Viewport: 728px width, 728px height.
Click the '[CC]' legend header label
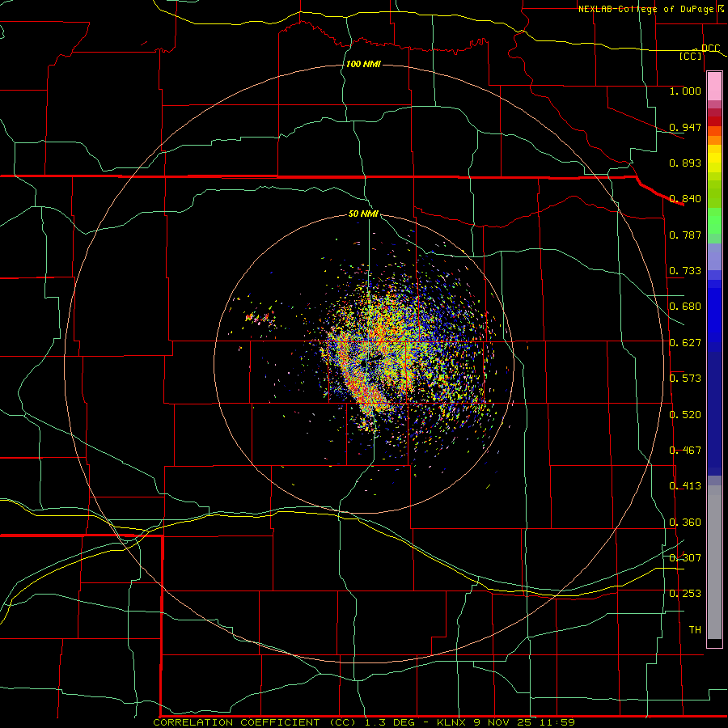pos(690,56)
